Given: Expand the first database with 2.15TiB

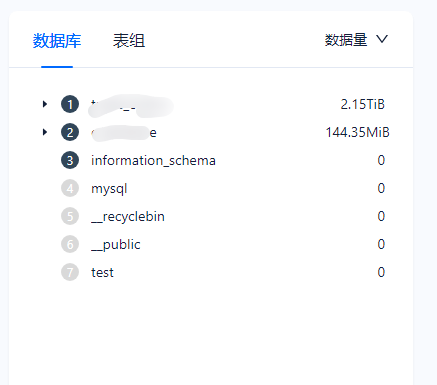Looking at the screenshot, I should point(45,104).
